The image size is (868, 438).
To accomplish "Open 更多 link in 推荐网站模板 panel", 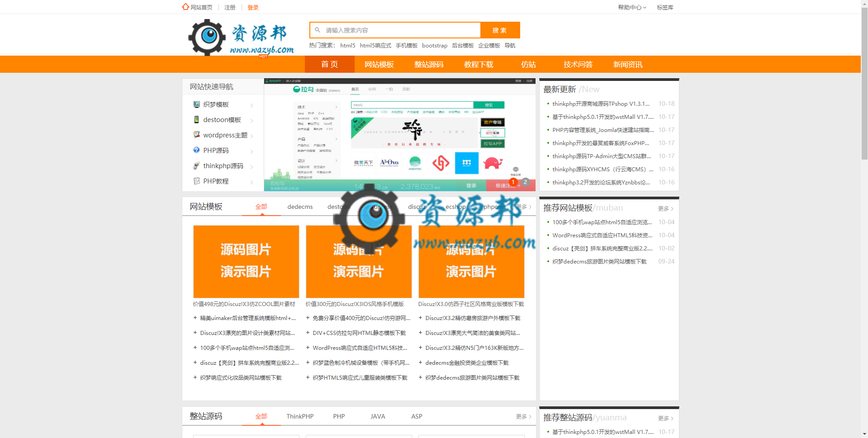I will 666,208.
